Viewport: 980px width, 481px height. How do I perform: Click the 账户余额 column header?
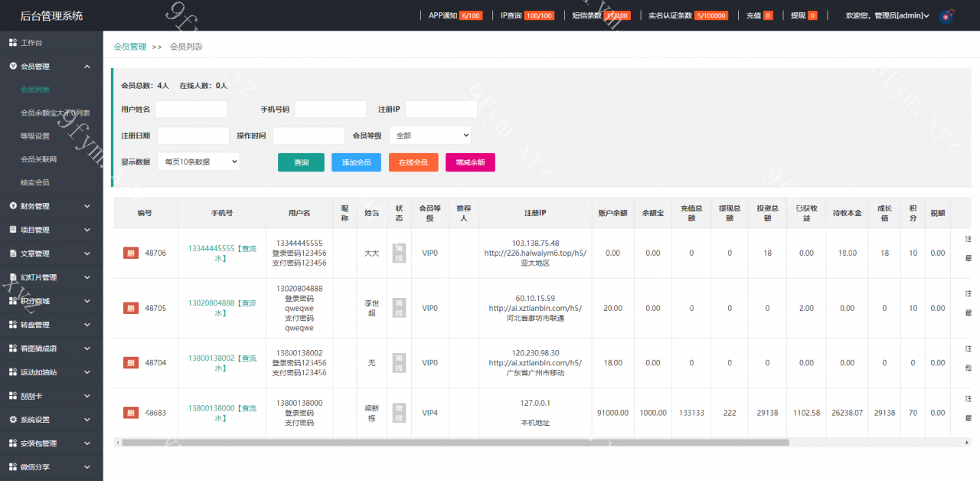tap(612, 212)
